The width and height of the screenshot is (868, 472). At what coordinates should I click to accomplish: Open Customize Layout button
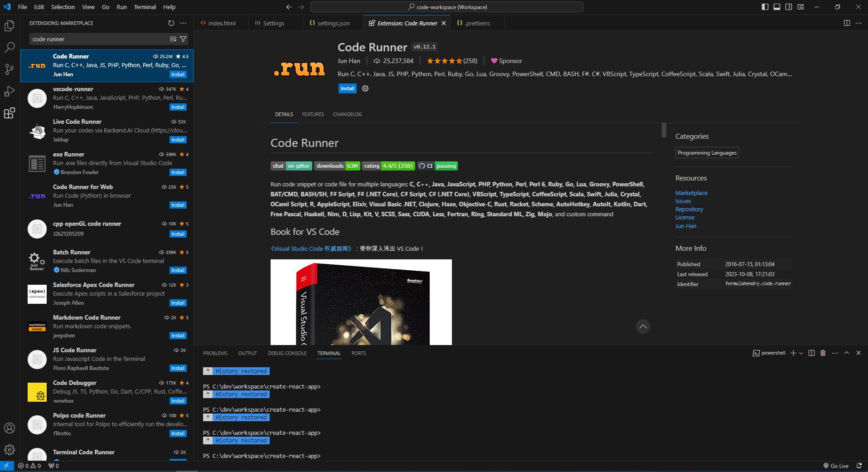[801, 7]
